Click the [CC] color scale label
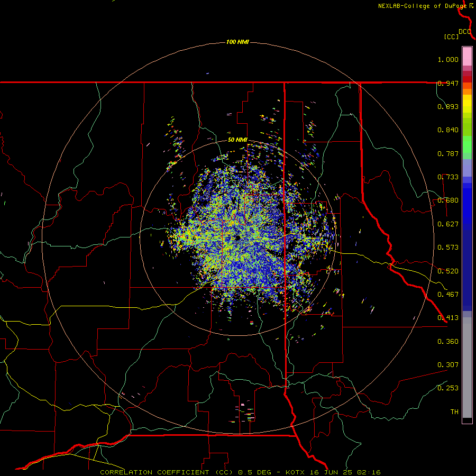476x476 pixels. pos(452,36)
